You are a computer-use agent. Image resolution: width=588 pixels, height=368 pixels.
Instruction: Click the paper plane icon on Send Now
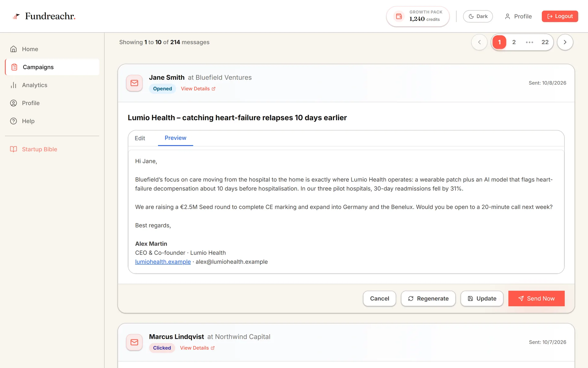click(521, 299)
